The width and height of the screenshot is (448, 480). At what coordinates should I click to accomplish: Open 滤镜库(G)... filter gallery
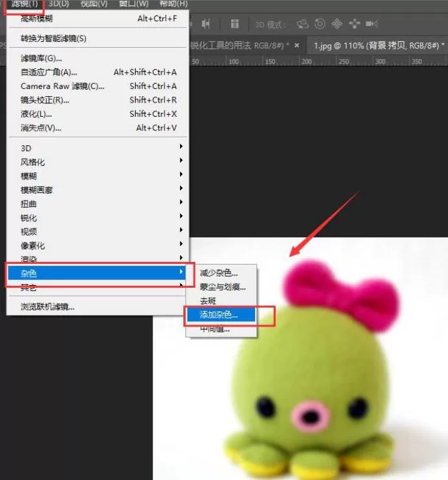[x=97, y=58]
